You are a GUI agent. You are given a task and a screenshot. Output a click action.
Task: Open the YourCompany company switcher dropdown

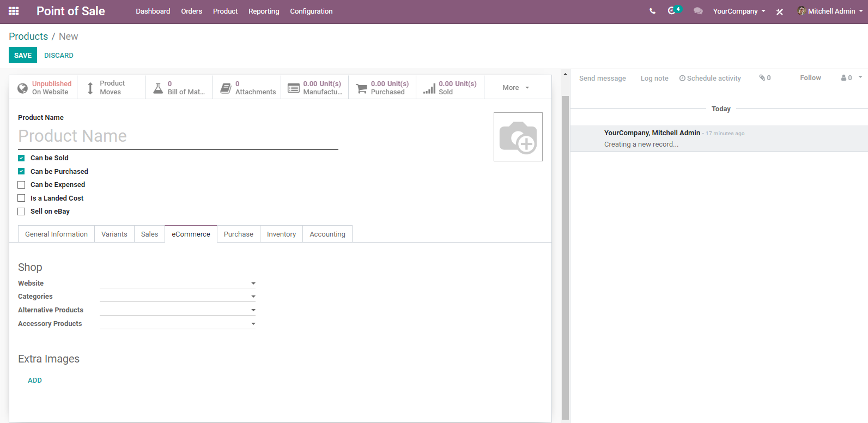(x=739, y=11)
